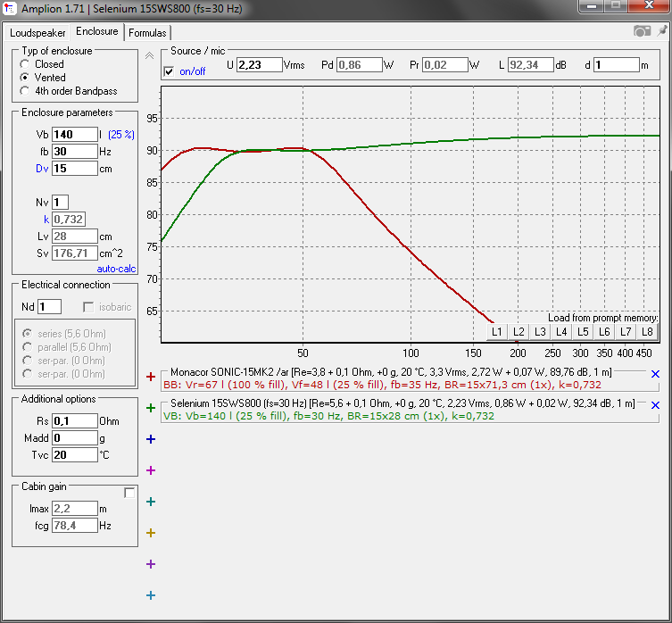Load prompt memory L8
The image size is (672, 623).
tap(647, 332)
